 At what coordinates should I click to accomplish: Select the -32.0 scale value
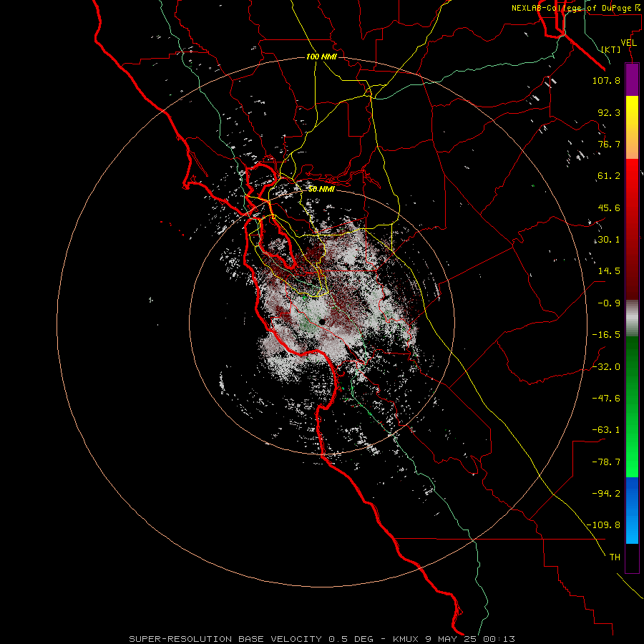coord(606,367)
